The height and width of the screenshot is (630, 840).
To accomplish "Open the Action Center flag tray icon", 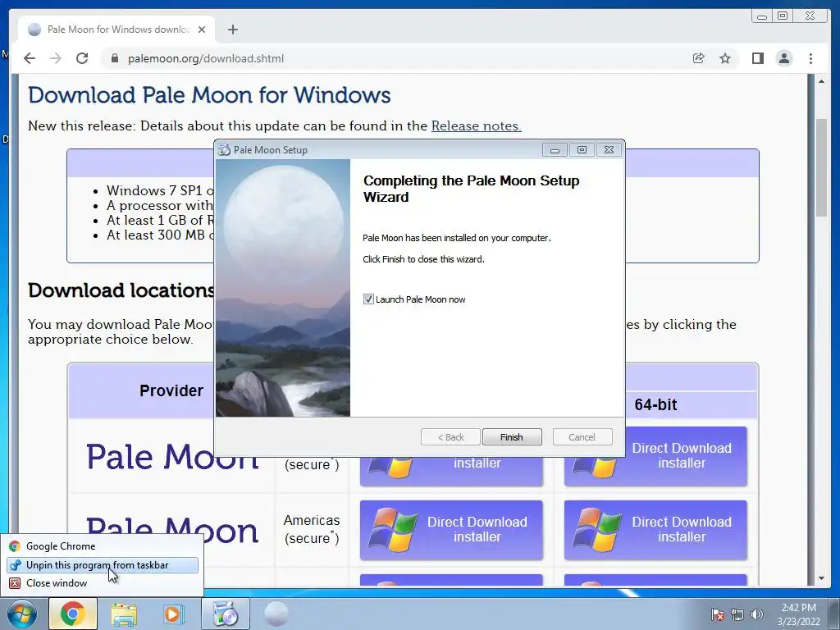I will tap(717, 614).
